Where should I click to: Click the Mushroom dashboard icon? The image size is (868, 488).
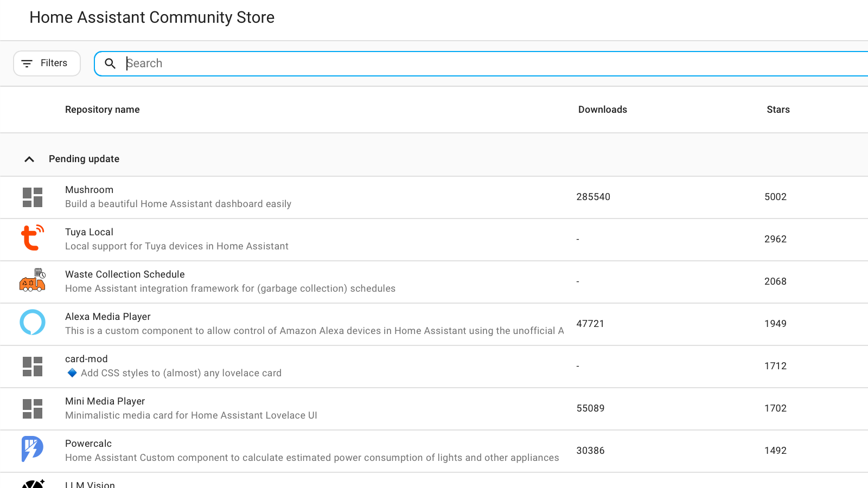(33, 197)
